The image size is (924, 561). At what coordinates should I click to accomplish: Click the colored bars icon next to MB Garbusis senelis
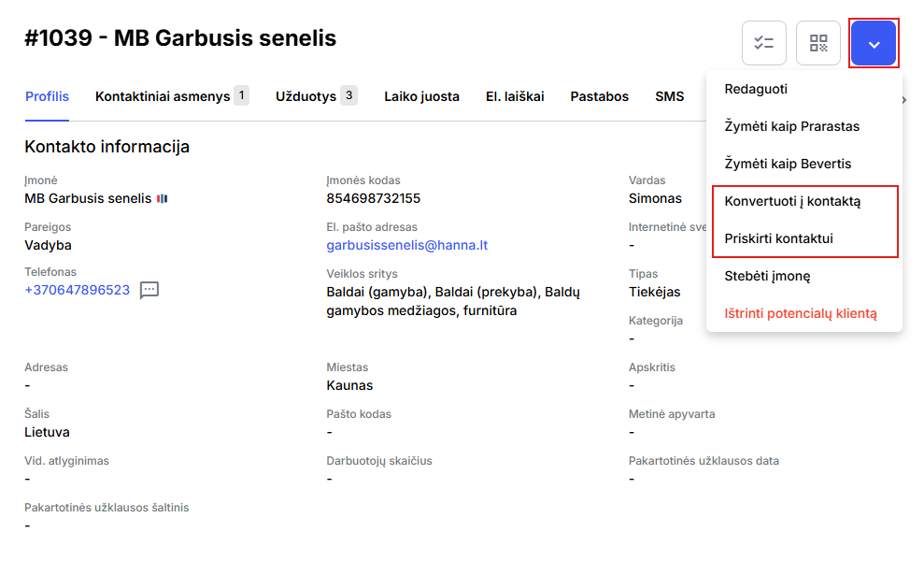(x=162, y=199)
